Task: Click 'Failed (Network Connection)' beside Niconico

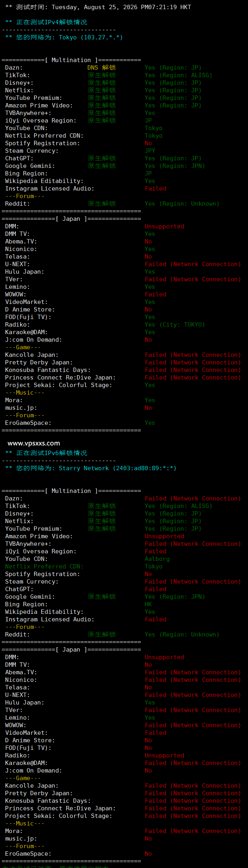Action: coord(193,680)
